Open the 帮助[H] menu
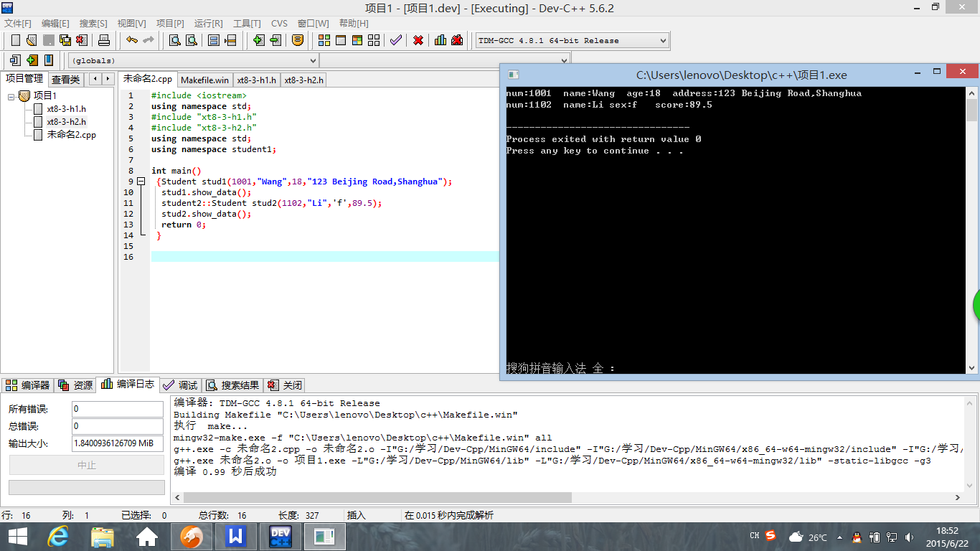This screenshot has width=980, height=551. click(354, 24)
